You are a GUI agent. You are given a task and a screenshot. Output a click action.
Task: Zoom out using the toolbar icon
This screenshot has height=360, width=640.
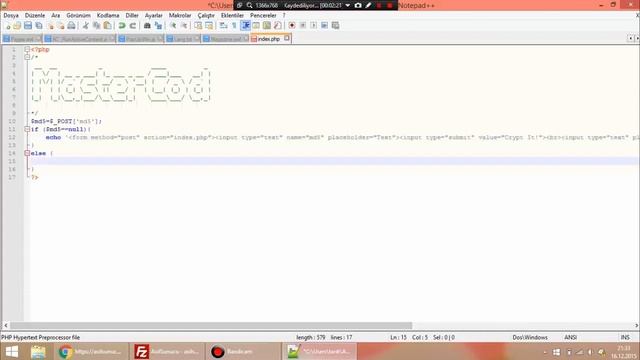pos(184,26)
